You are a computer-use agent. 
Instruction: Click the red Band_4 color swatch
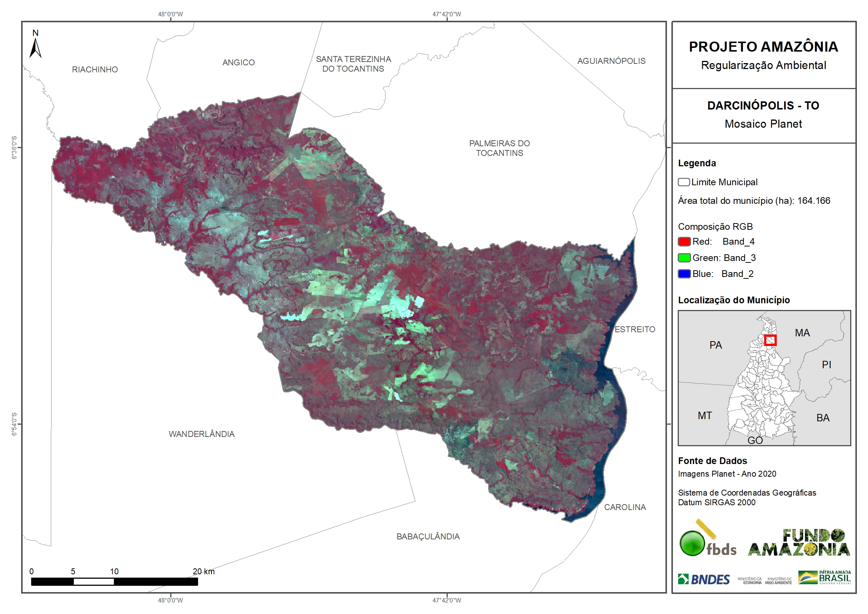coord(684,241)
